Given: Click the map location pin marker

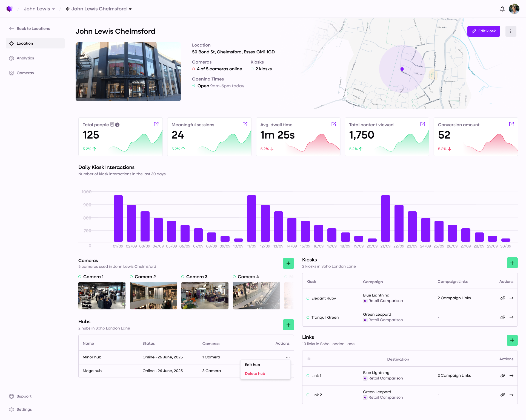Looking at the screenshot, I should [402, 69].
